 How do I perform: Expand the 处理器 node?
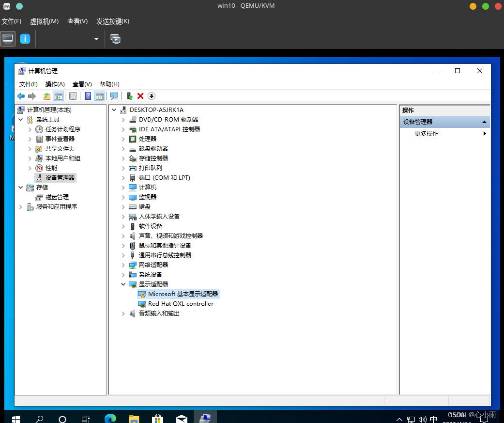(x=123, y=139)
